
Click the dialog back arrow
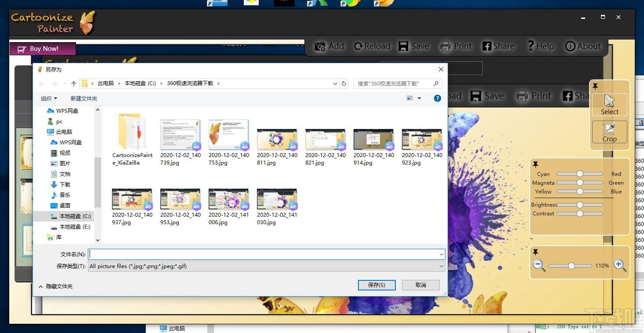pyautogui.click(x=41, y=83)
